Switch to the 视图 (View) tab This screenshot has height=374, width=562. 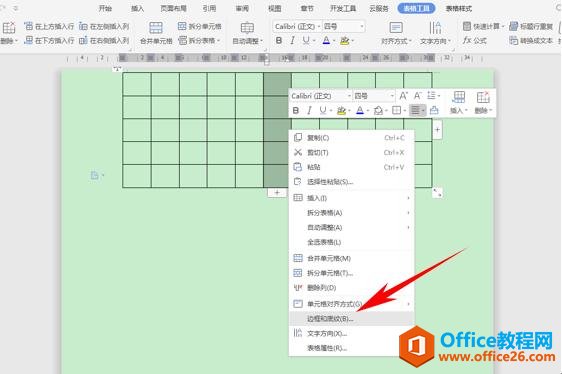[x=275, y=8]
